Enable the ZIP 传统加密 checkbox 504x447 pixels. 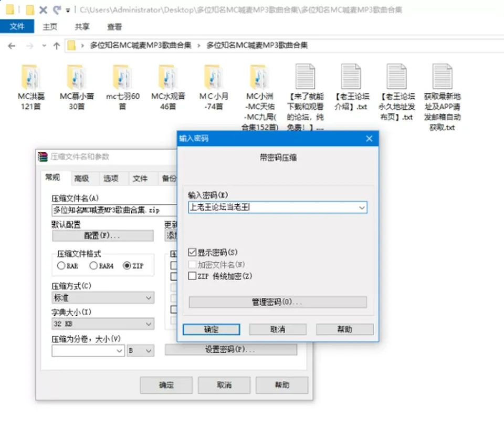pyautogui.click(x=192, y=276)
